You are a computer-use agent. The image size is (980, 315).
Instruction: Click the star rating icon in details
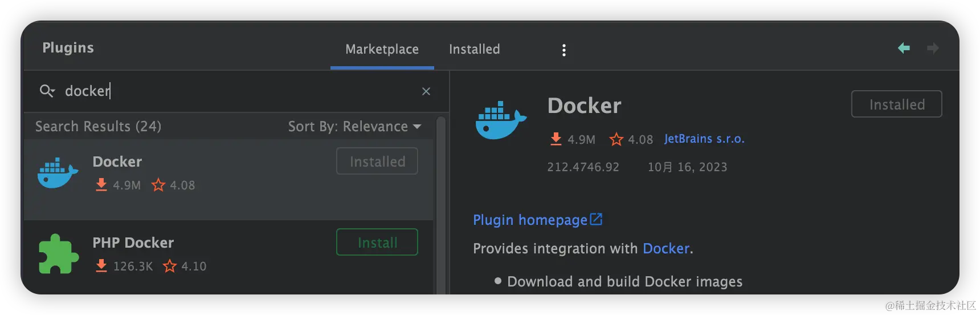(x=616, y=139)
